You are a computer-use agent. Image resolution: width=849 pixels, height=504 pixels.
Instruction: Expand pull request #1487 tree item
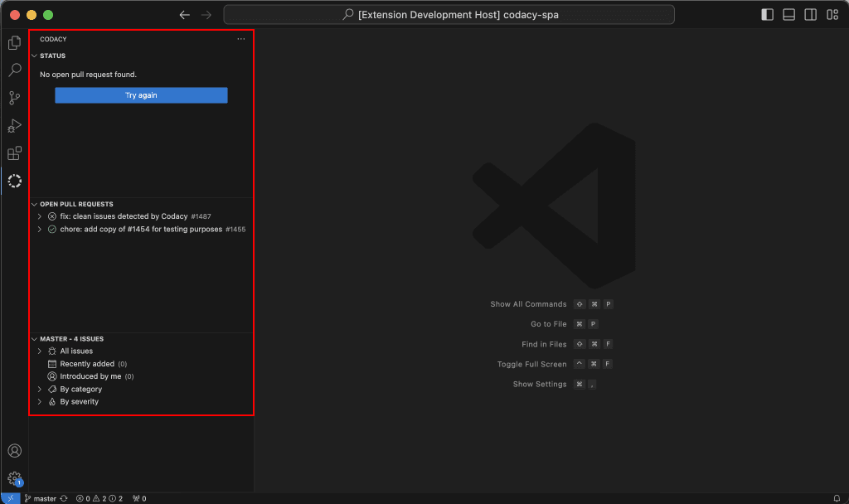40,216
